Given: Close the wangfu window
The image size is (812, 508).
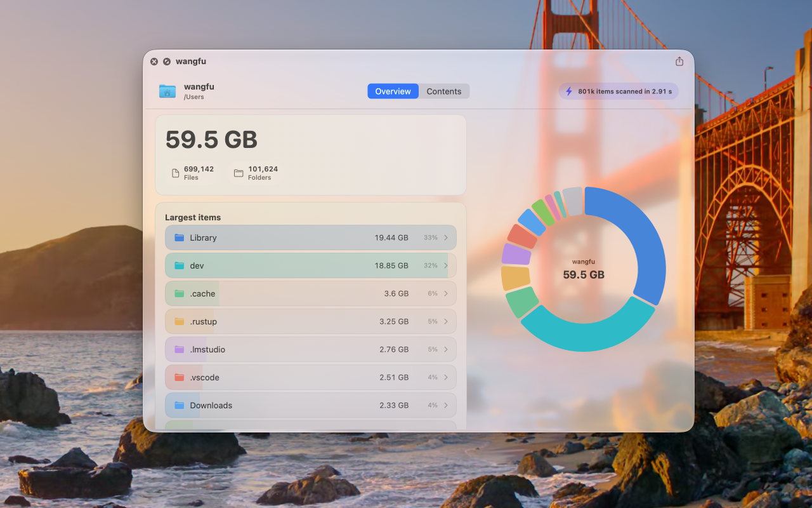Looking at the screenshot, I should [154, 62].
